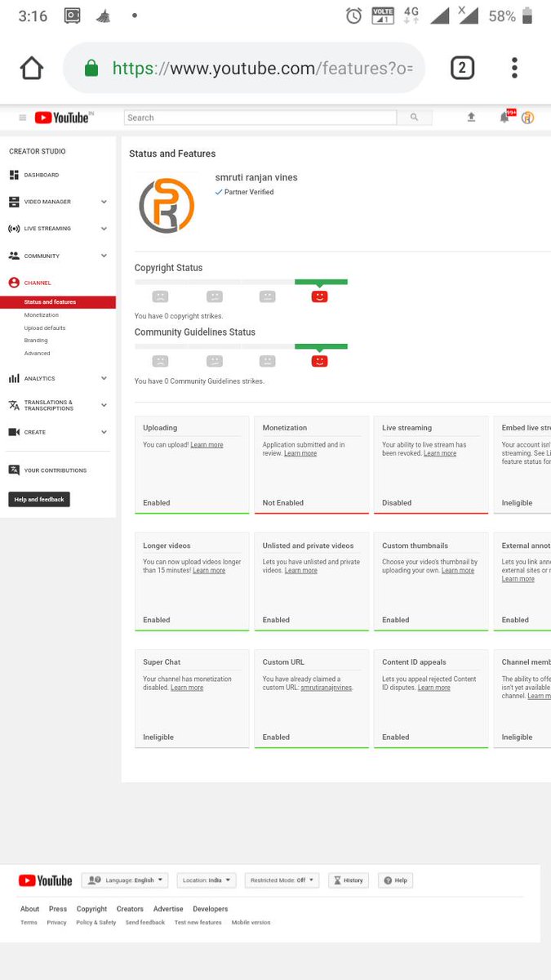Click the Analytics bar chart icon
The height and width of the screenshot is (980, 551).
pos(14,378)
